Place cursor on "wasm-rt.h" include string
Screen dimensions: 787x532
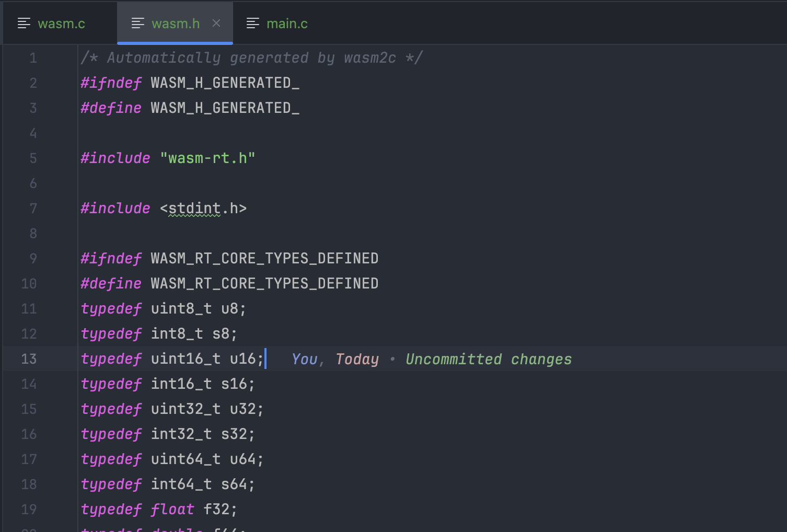click(207, 158)
